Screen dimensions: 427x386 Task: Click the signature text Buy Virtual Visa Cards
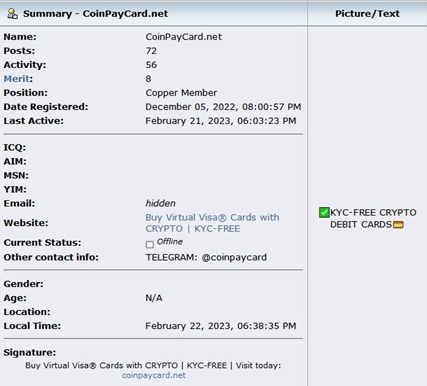coord(153,365)
